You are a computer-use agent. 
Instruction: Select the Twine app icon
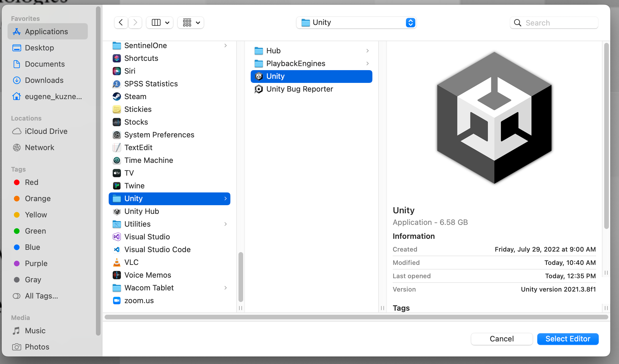pos(117,186)
